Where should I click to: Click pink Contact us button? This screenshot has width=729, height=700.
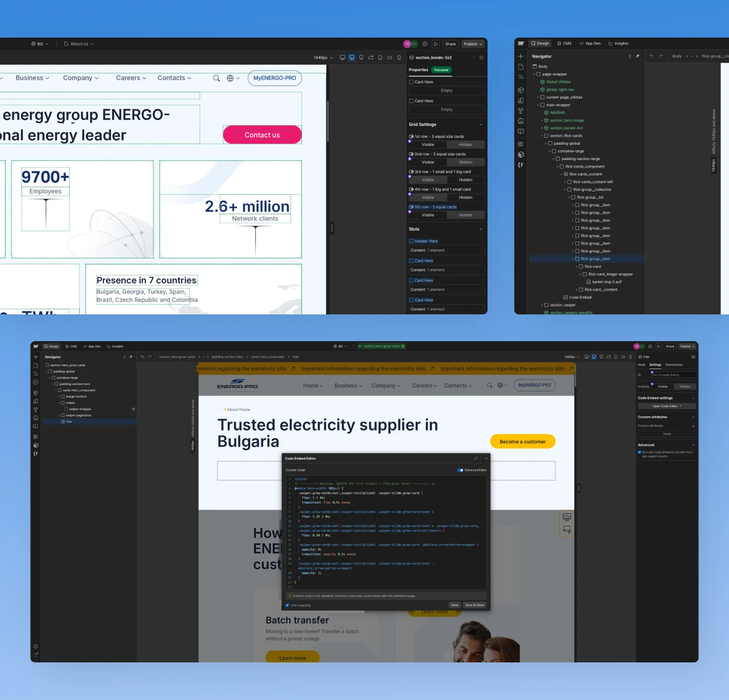tap(262, 135)
